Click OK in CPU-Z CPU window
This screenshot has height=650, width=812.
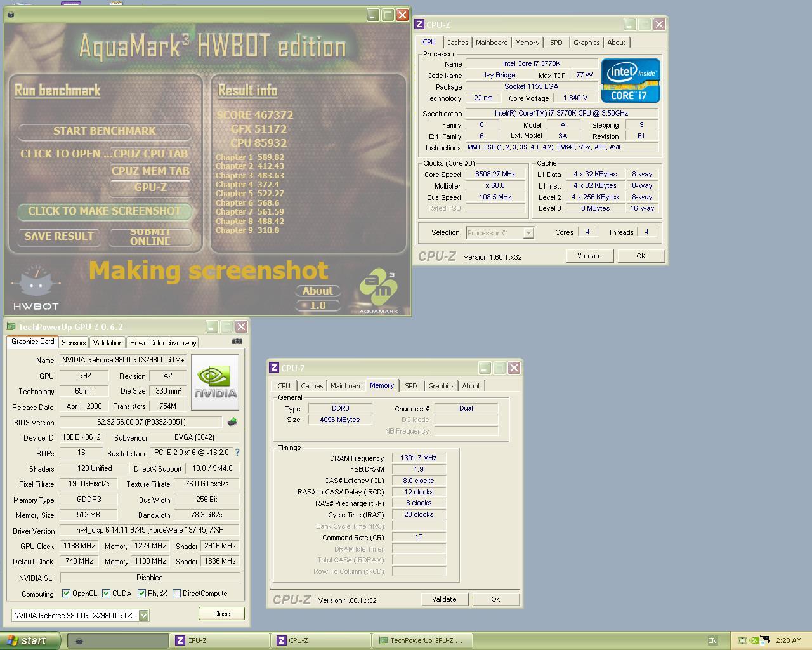[x=641, y=256]
